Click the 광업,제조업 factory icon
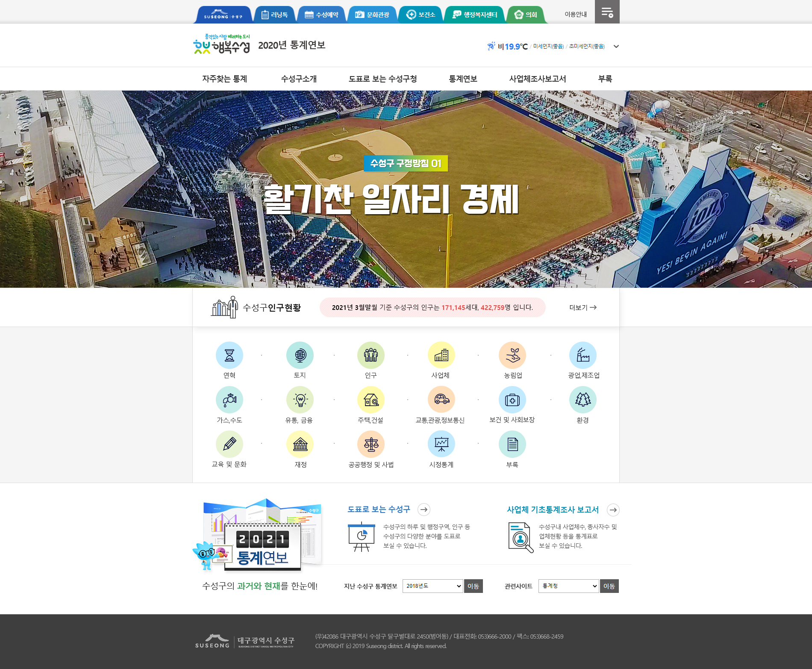 [x=583, y=355]
